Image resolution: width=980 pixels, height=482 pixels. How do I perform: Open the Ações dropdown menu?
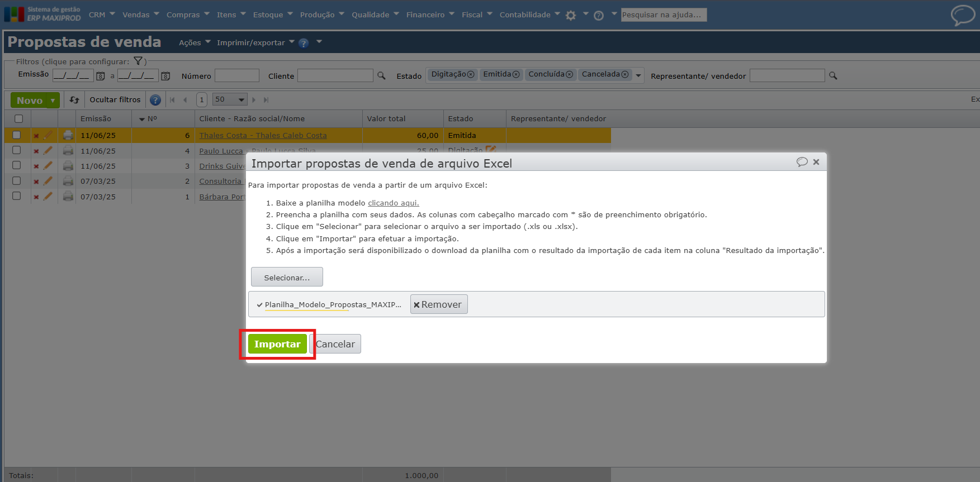(195, 42)
